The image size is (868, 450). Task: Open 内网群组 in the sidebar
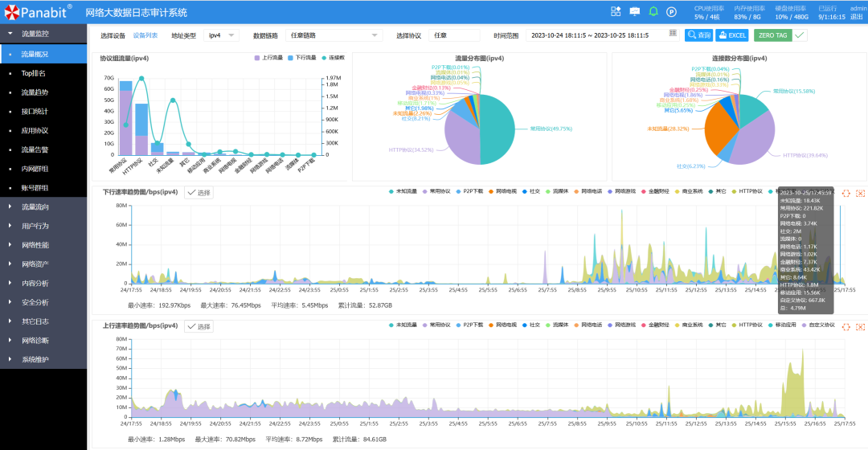coord(43,169)
